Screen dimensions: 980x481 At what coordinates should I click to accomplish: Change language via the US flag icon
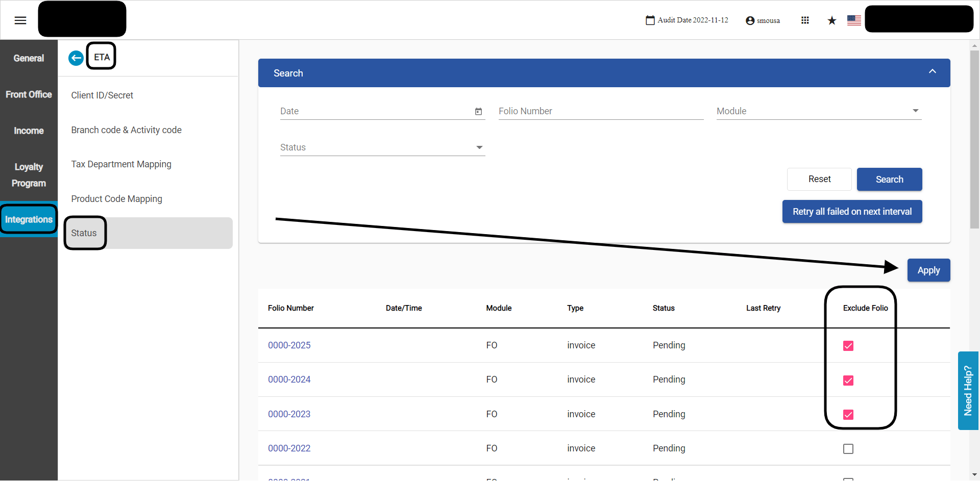point(854,20)
